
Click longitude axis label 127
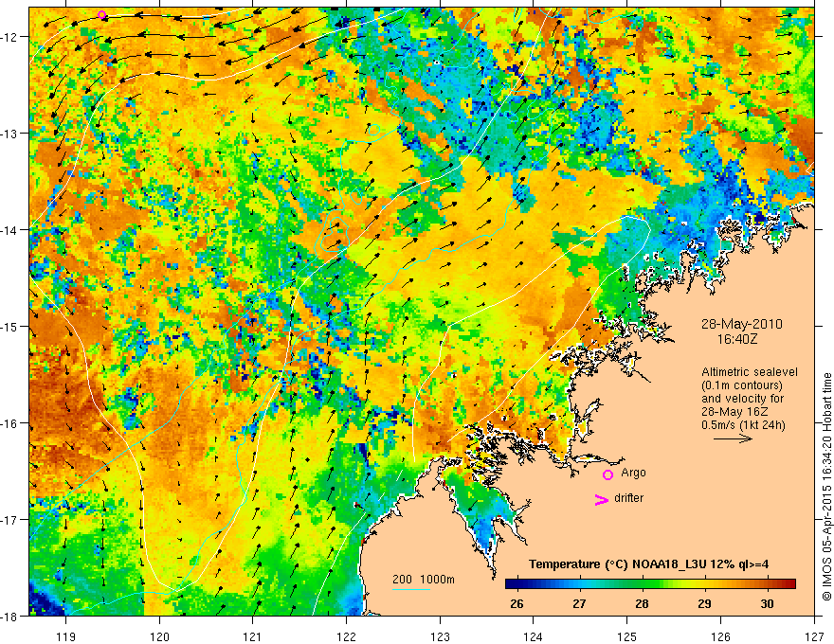point(814,636)
